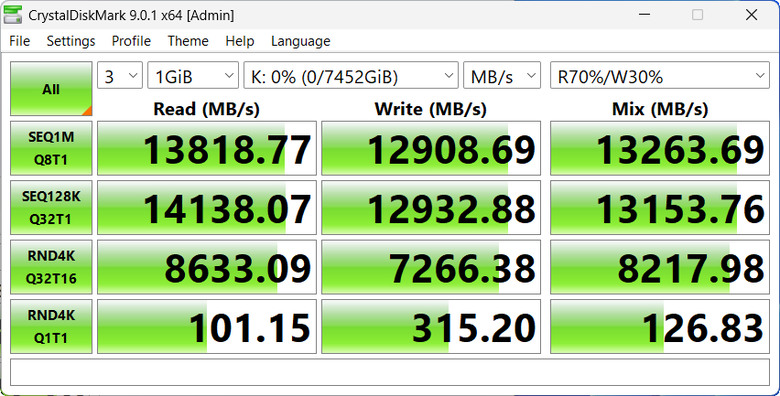This screenshot has width=780, height=396.
Task: Expand the R70%/W30% mix ratio dropdown
Action: tap(660, 76)
